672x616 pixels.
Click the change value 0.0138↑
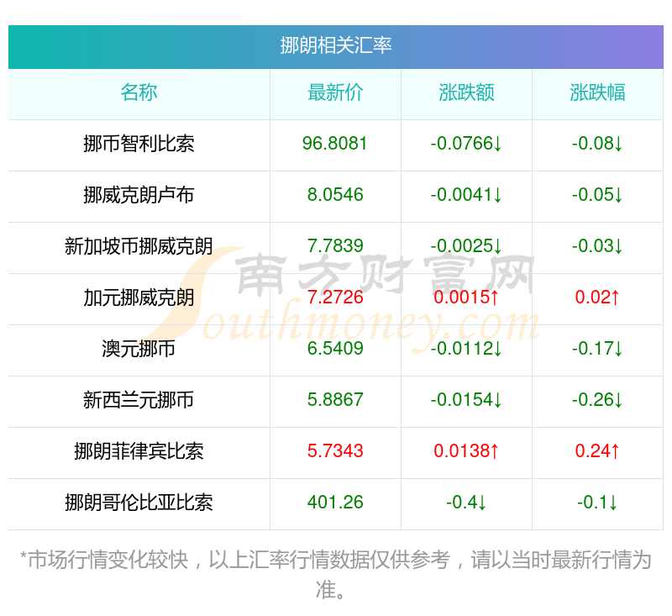466,451
